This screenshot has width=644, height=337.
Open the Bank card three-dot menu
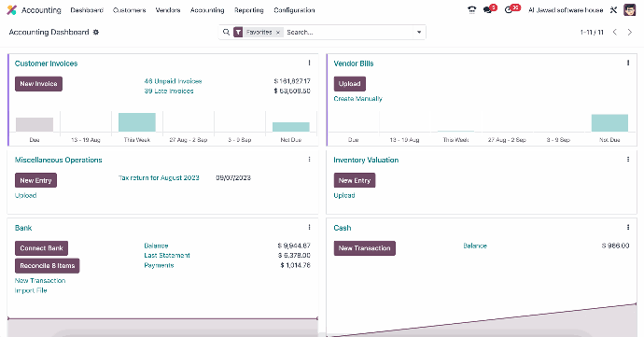309,227
